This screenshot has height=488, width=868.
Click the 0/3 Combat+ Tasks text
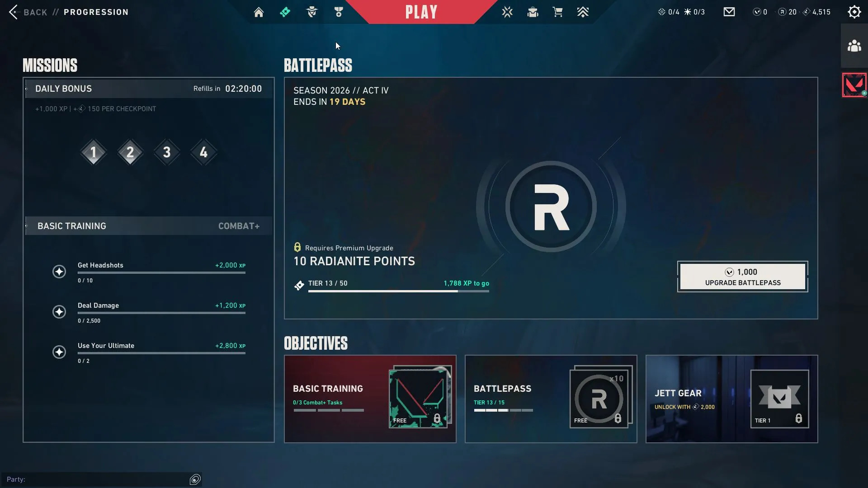point(318,403)
